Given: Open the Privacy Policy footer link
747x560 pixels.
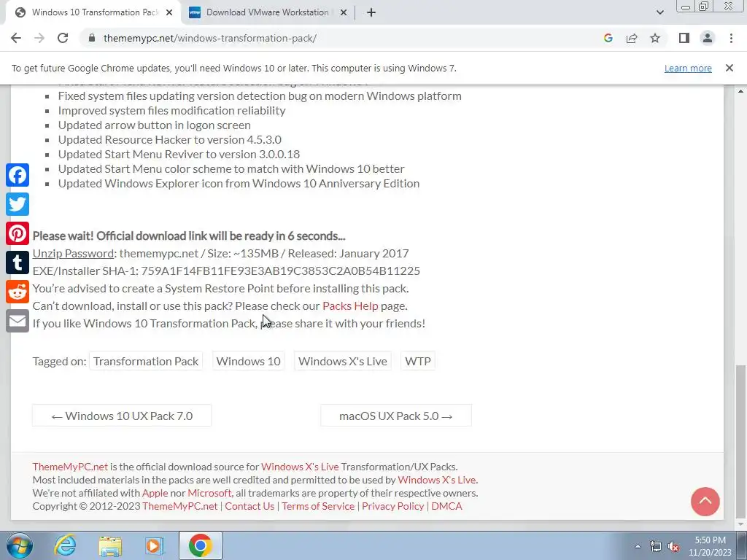Looking at the screenshot, I should click(x=392, y=506).
